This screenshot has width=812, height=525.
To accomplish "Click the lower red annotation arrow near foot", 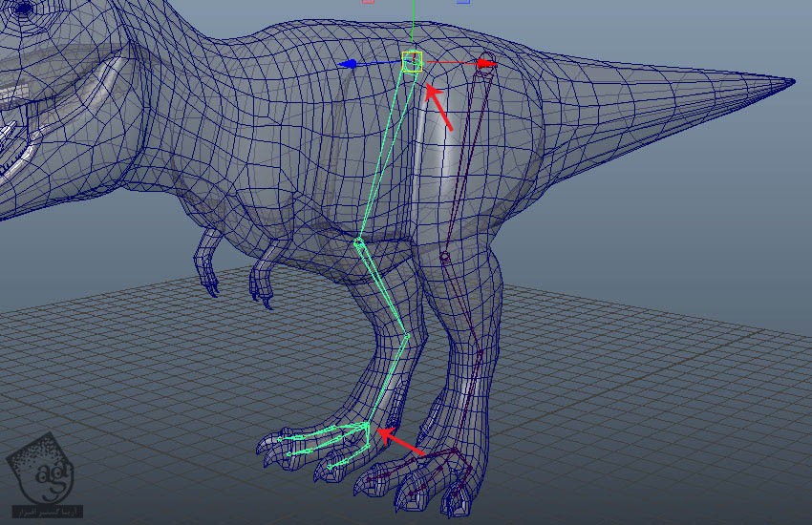I will (x=401, y=444).
